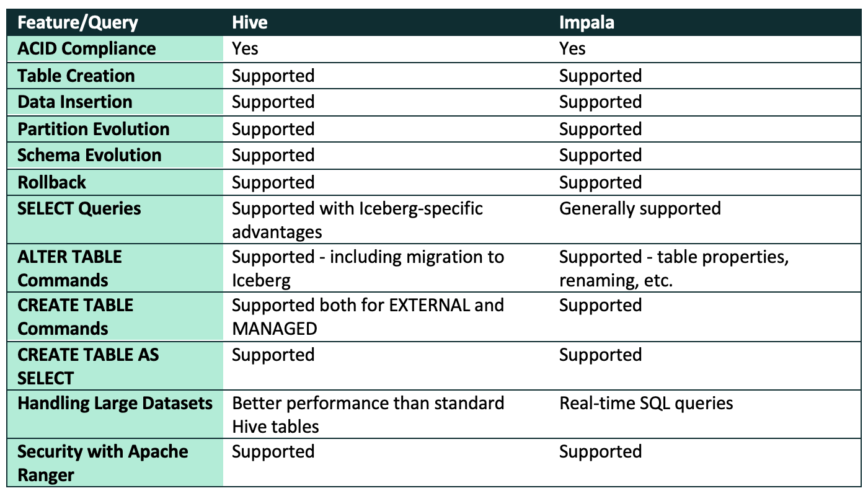Screen dimensions: 868x496
Task: Click the CREATE TABLE Commands label
Action: pyautogui.click(x=76, y=317)
